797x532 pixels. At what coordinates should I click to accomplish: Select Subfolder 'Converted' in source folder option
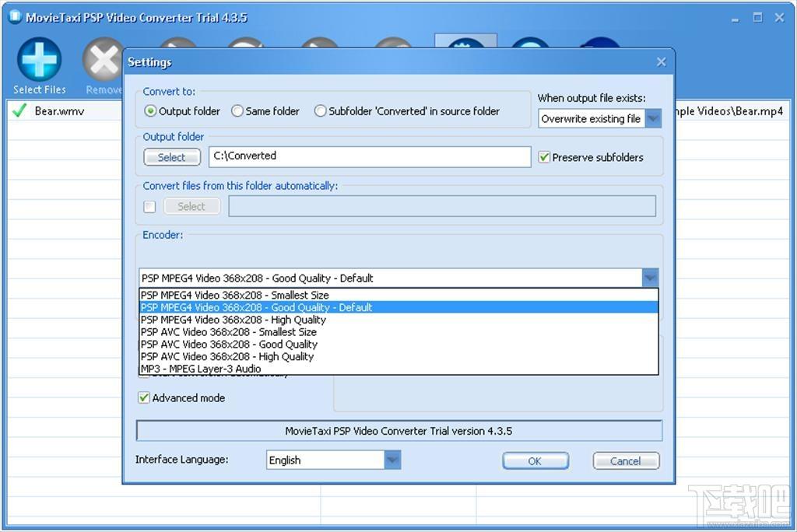[x=320, y=110]
